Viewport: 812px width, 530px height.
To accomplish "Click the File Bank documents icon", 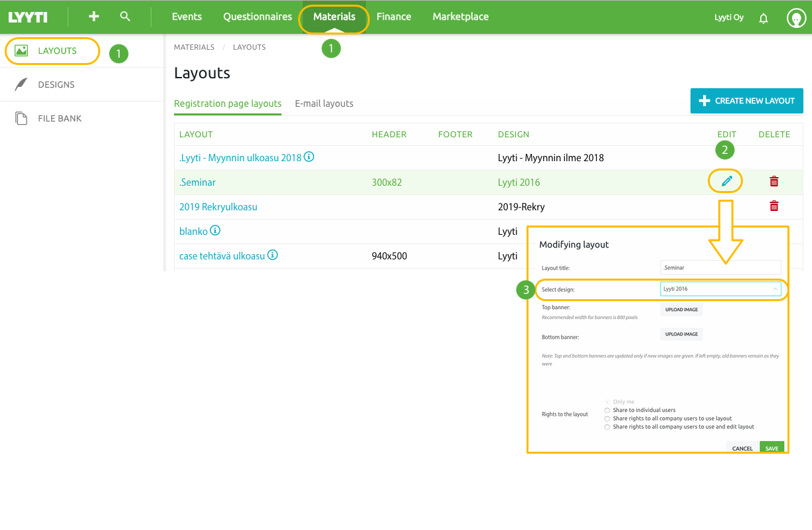I will click(x=21, y=118).
